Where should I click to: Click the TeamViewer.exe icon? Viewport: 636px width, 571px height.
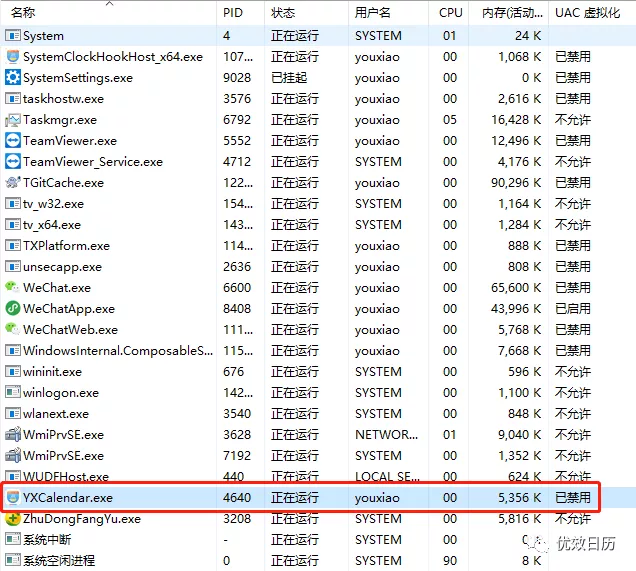[x=13, y=141]
